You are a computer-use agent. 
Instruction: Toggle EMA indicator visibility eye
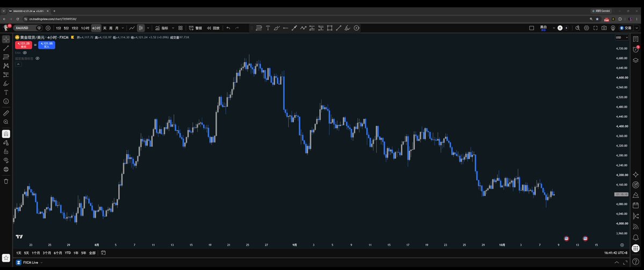[x=25, y=53]
